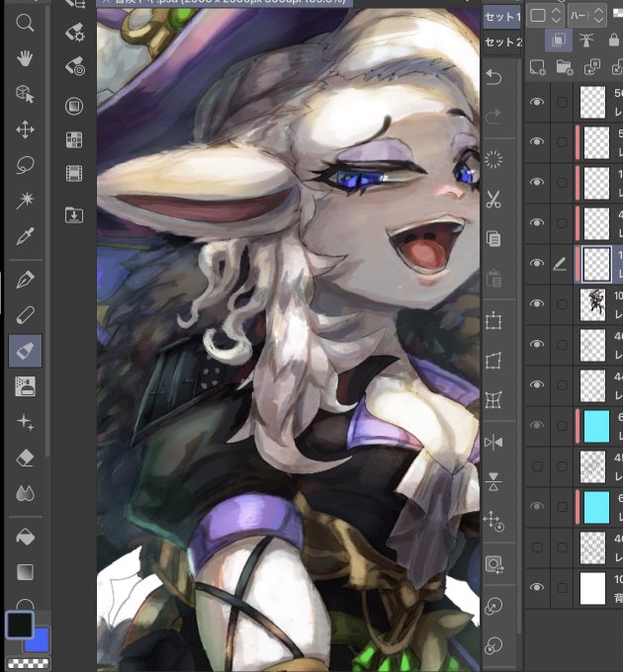This screenshot has width=623, height=672.
Task: Open the brush-with-gear tool property palette
Action: point(74,33)
